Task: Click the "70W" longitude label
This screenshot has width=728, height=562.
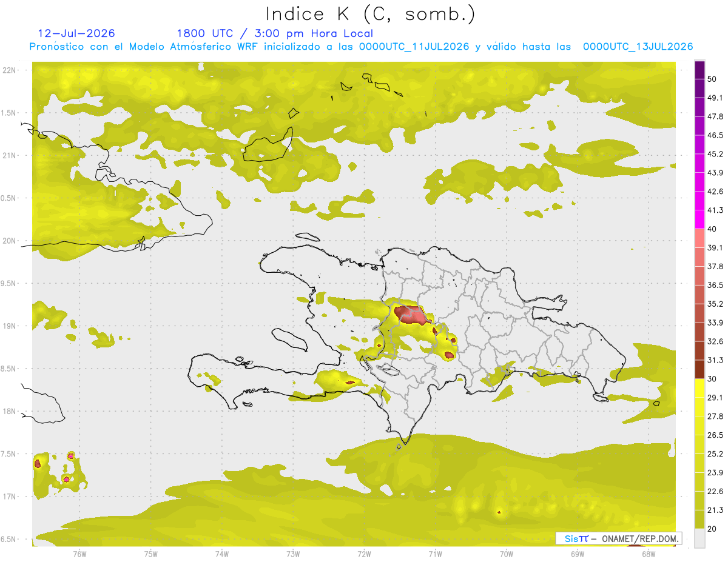Action: point(507,554)
